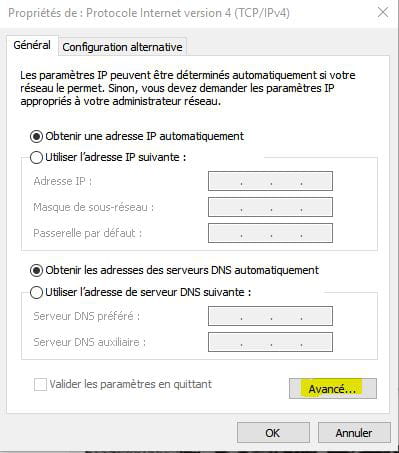The height and width of the screenshot is (453, 399).
Task: Confirm with the OK button
Action: [x=273, y=433]
